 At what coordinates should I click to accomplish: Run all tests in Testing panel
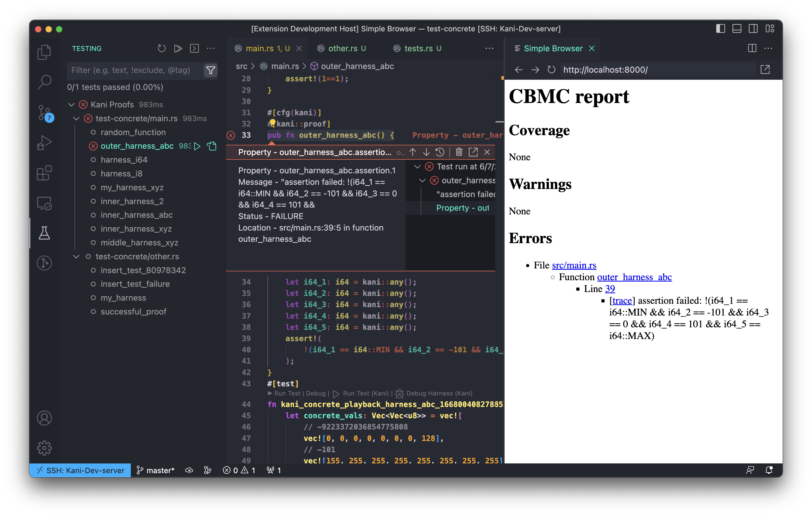coord(178,49)
